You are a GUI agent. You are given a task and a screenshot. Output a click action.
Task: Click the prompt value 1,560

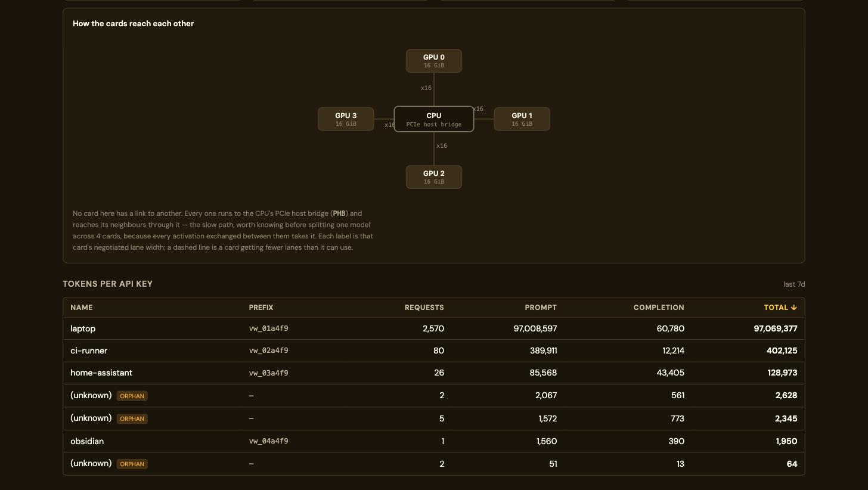547,441
